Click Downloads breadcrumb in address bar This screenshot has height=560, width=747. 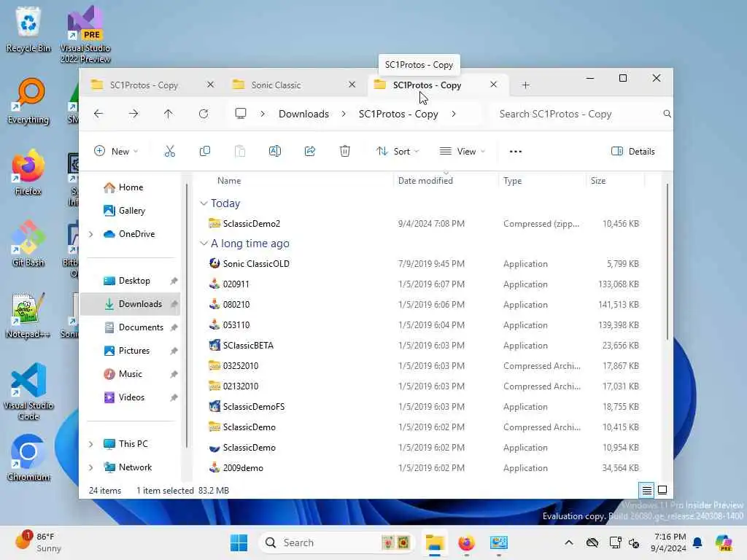(303, 114)
